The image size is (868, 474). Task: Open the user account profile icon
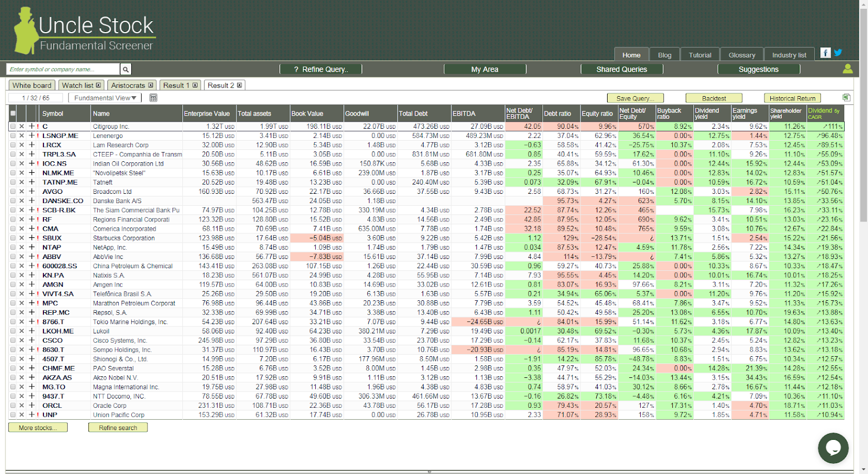tap(848, 69)
